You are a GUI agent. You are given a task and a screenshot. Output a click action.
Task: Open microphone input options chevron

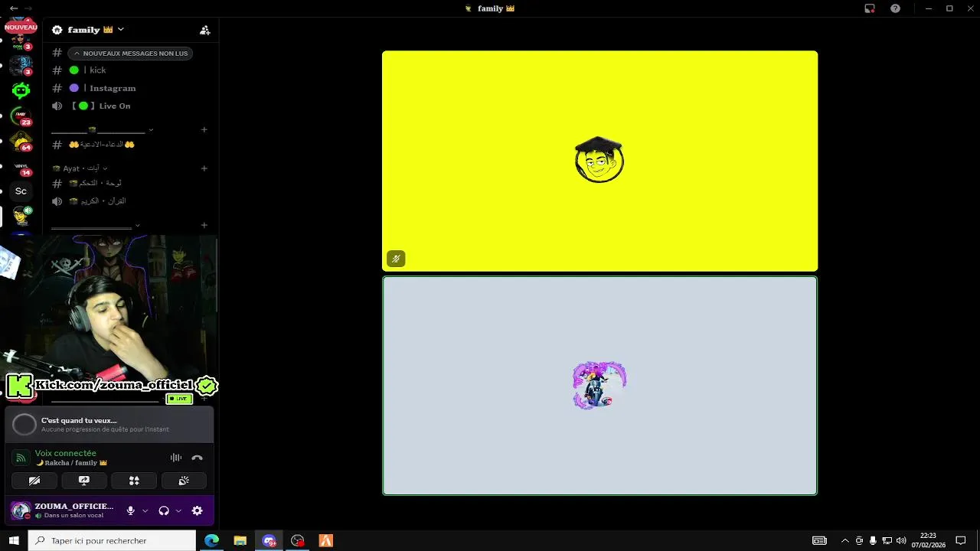pos(145,510)
